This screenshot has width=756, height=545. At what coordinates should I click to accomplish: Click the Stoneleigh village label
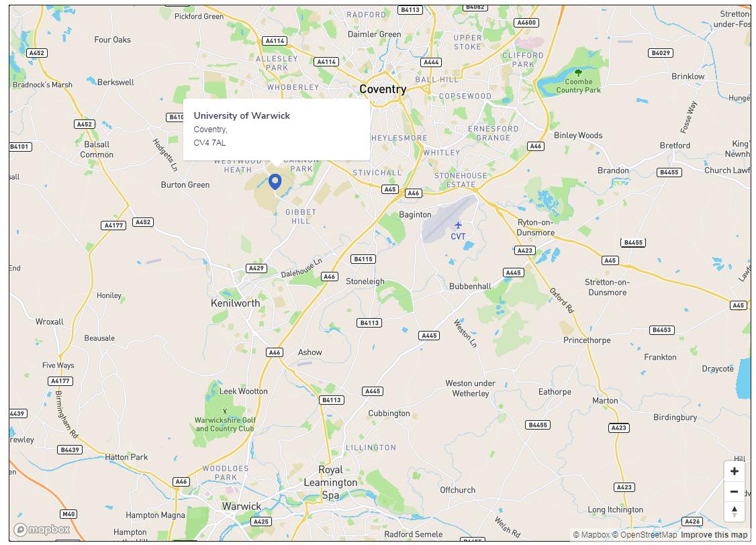coord(365,281)
